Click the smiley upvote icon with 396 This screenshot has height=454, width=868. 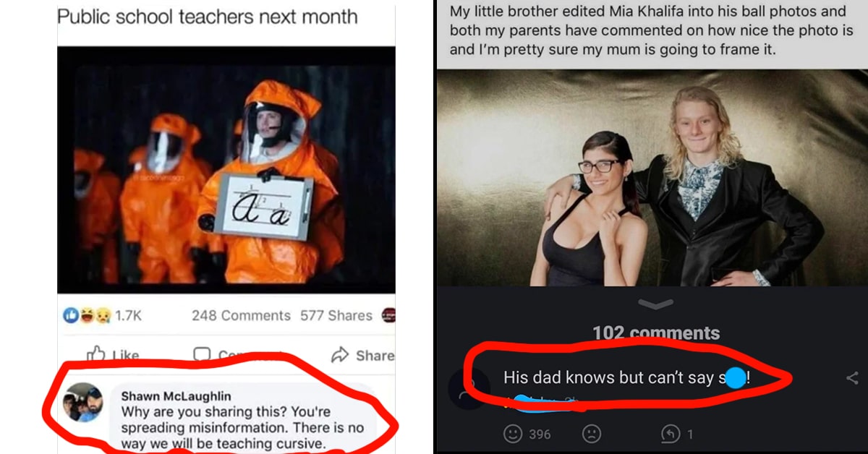(x=513, y=434)
